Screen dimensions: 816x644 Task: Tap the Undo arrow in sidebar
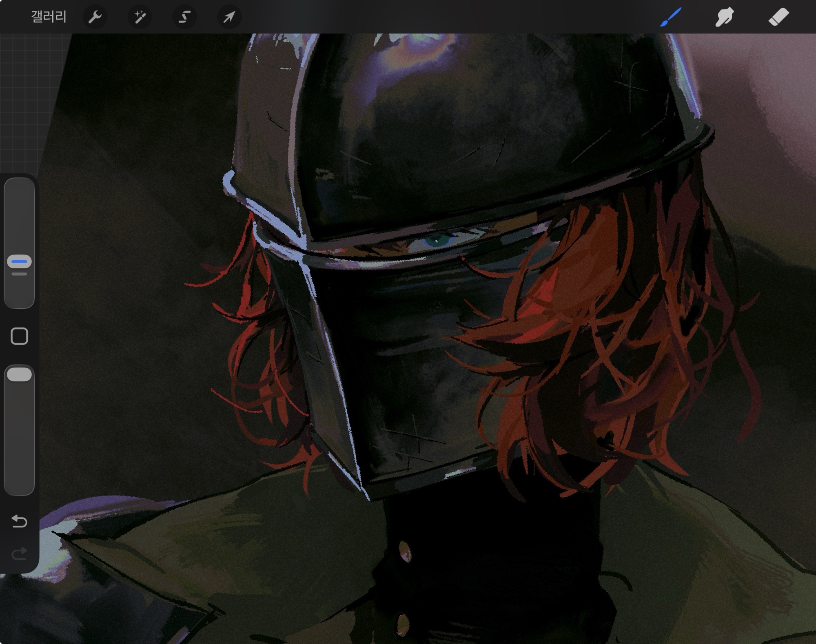[19, 521]
